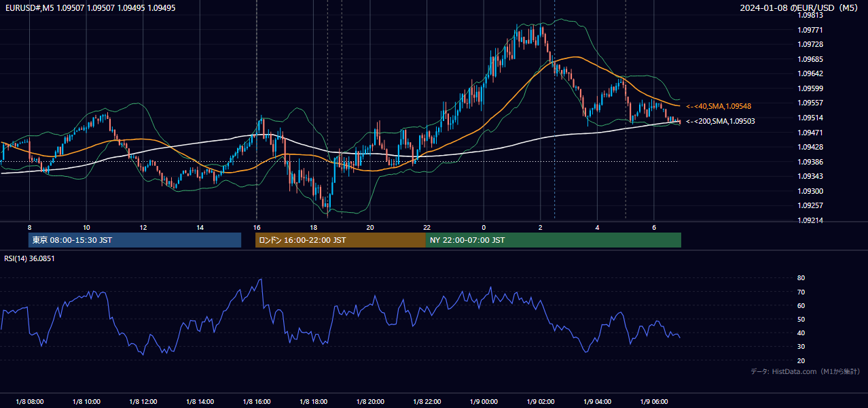This screenshot has height=408, width=868.
Task: Click the bottom time label 1/8 22:00
Action: click(427, 402)
